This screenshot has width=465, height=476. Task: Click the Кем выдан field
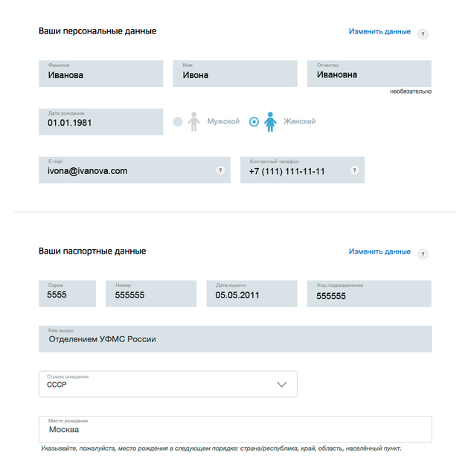click(x=235, y=339)
